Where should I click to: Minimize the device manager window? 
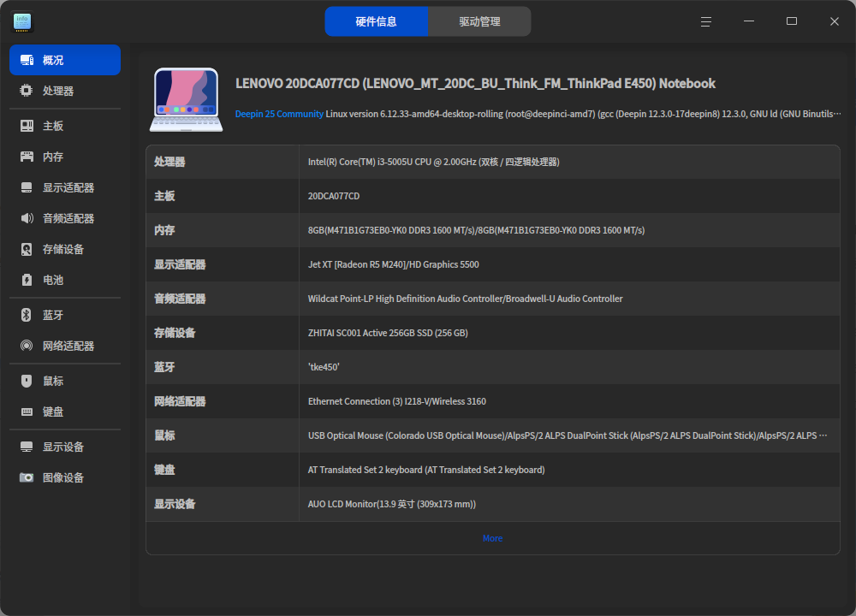[x=748, y=21]
